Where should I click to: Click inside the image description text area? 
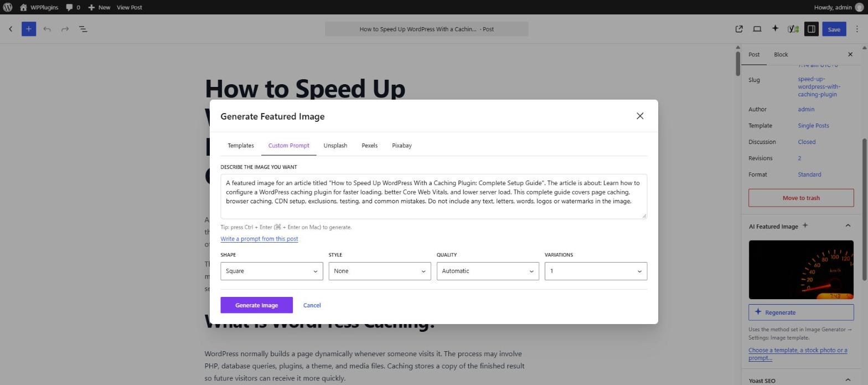433,197
